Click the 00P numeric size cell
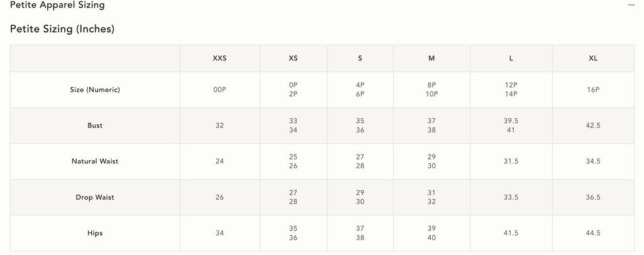This screenshot has height=255, width=644. pos(219,90)
